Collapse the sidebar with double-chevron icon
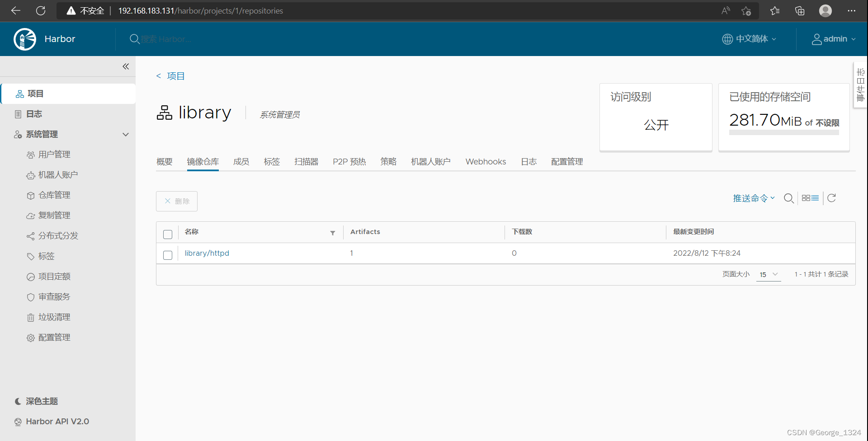Image resolution: width=868 pixels, height=441 pixels. pyautogui.click(x=126, y=66)
